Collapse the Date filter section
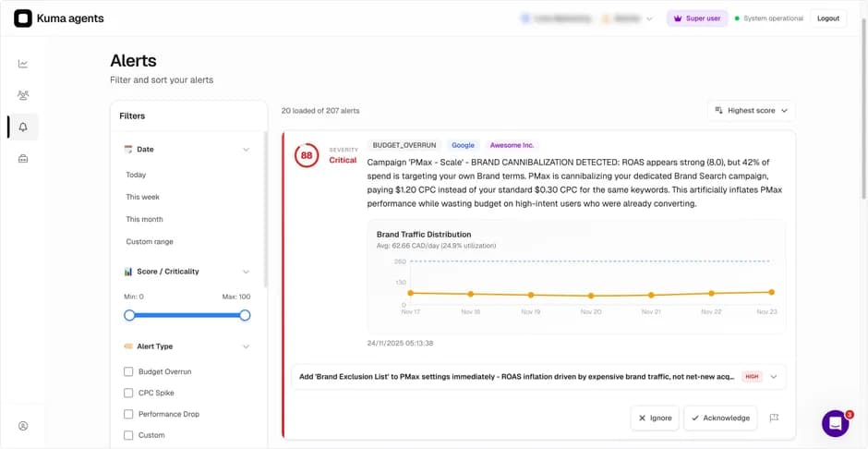Viewport: 868px width, 449px height. [x=246, y=150]
